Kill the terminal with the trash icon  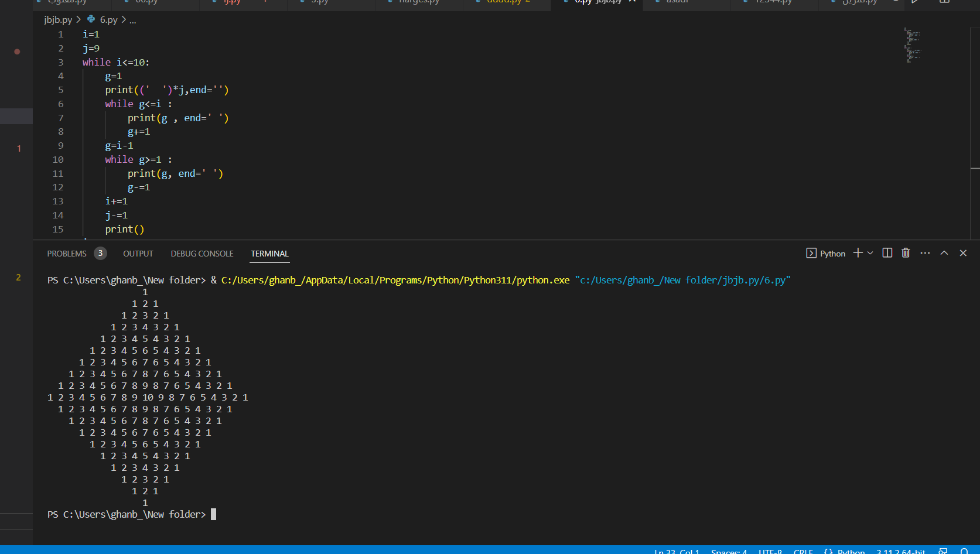pyautogui.click(x=906, y=253)
